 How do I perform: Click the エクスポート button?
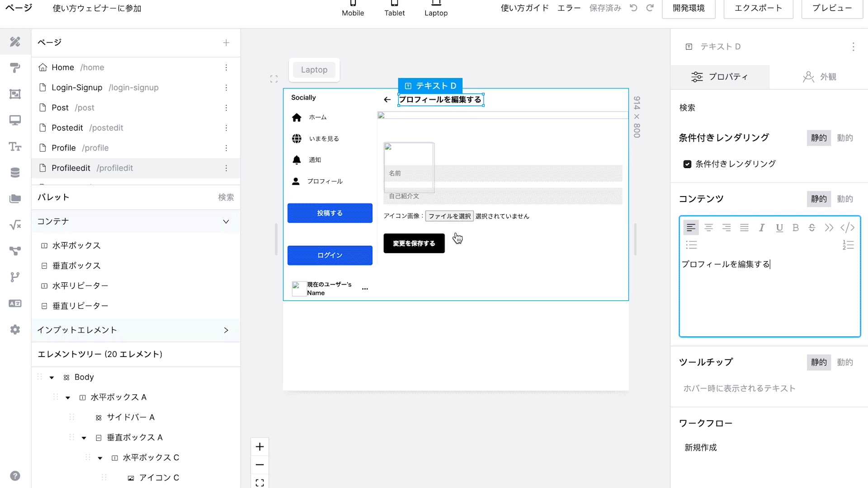758,8
